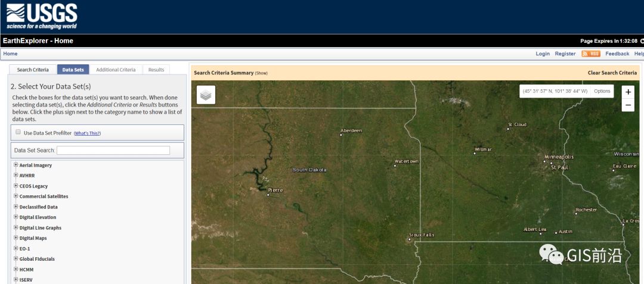Open the coordinate Options button on the map
Image resolution: width=644 pixels, height=284 pixels.
[x=602, y=91]
